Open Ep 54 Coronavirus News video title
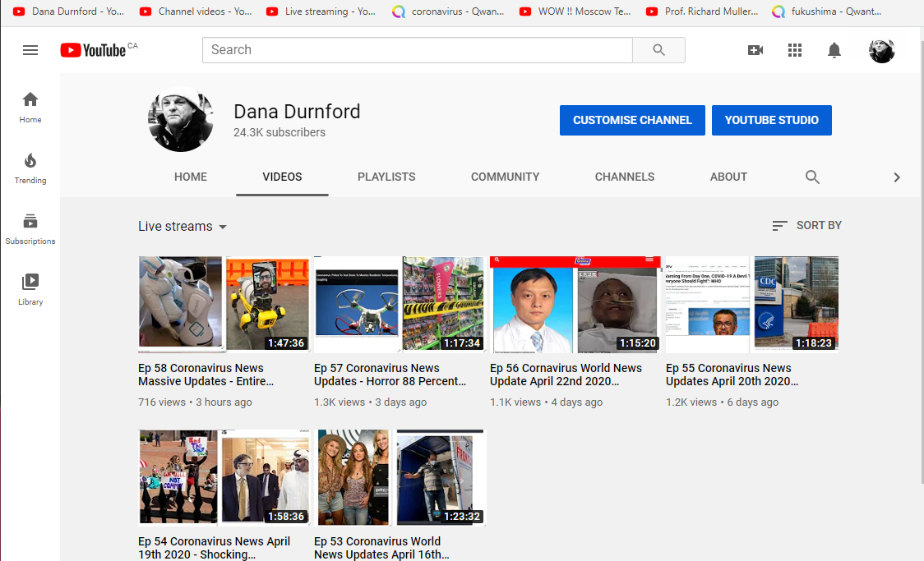Viewport: 924px width, 561px height. (x=214, y=548)
